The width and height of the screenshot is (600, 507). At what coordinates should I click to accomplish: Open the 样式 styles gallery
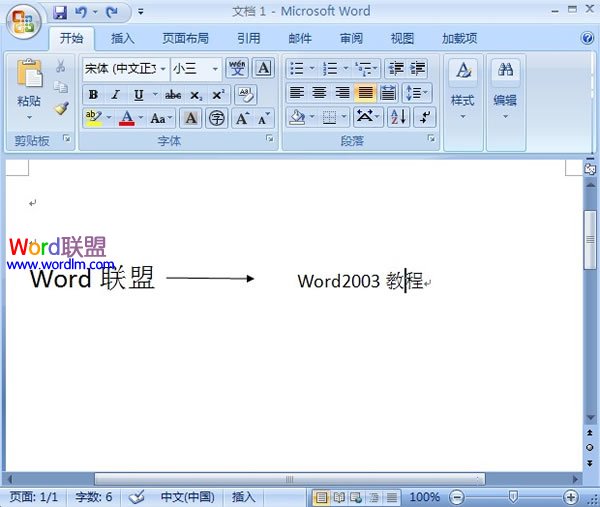coord(463,89)
